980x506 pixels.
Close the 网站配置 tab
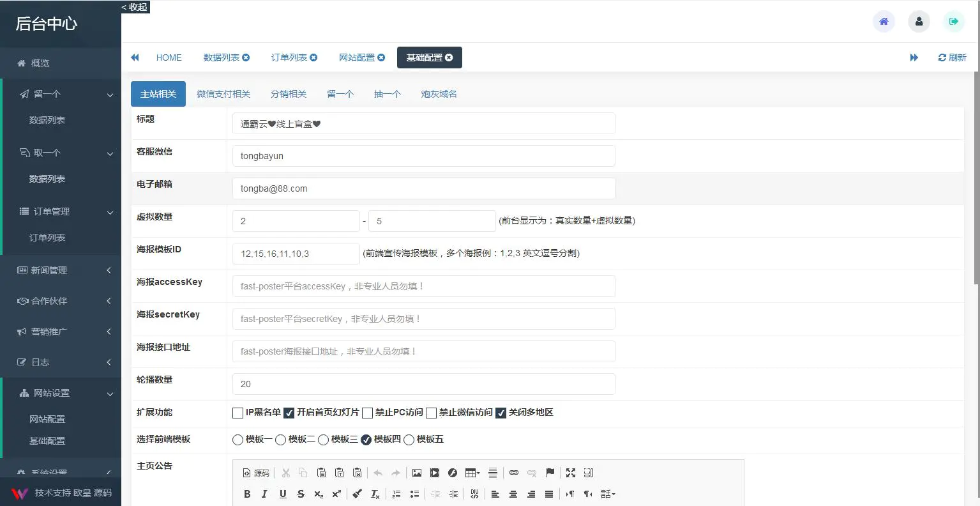(x=381, y=57)
